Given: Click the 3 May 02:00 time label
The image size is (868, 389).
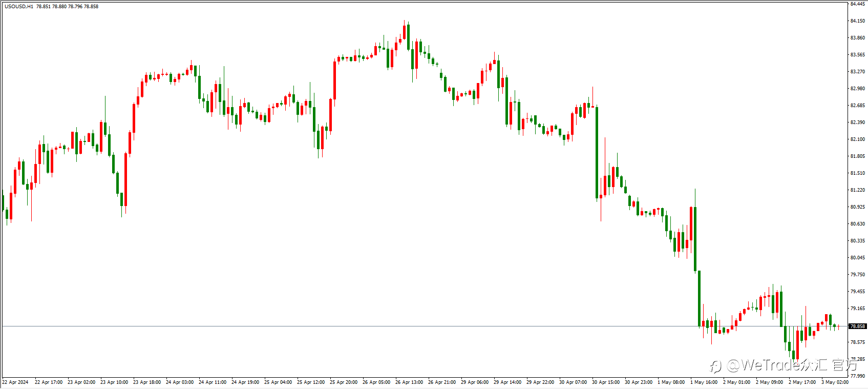Looking at the screenshot, I should click(x=835, y=382).
